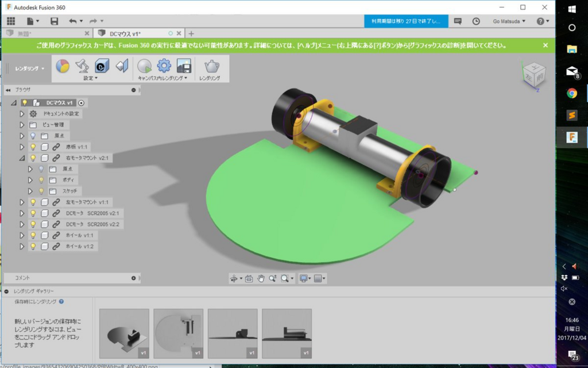
Task: Open in-canvas render settings gear
Action: click(x=164, y=66)
